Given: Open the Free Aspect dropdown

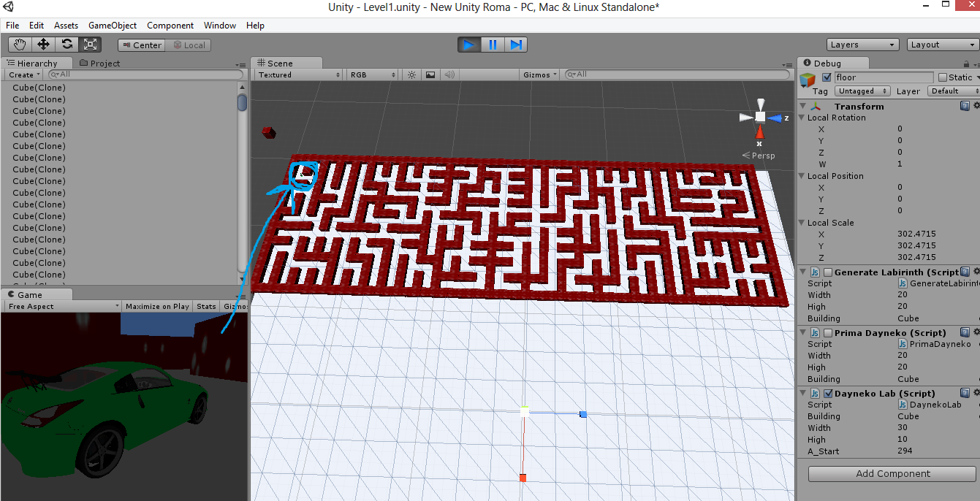Looking at the screenshot, I should [63, 307].
